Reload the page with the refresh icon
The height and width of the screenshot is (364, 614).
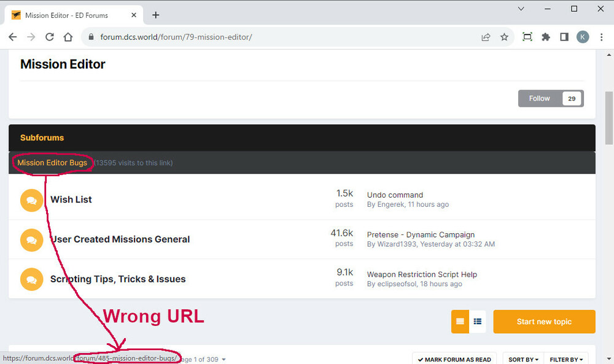pyautogui.click(x=49, y=37)
